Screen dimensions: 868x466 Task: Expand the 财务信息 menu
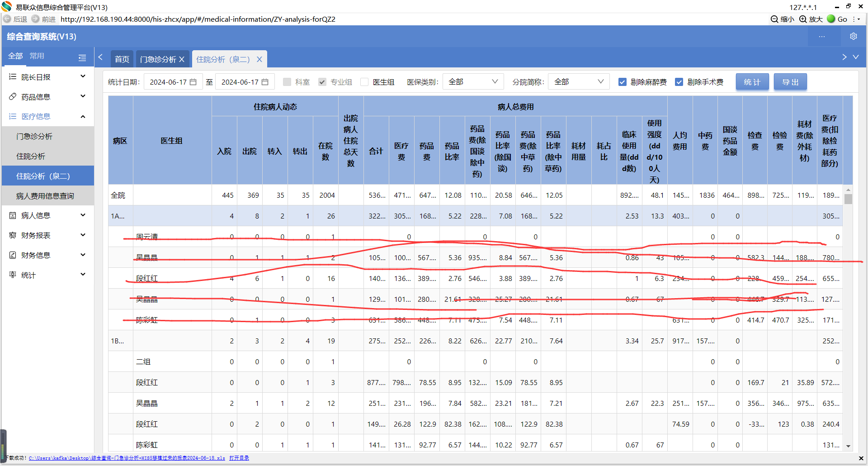pos(83,255)
